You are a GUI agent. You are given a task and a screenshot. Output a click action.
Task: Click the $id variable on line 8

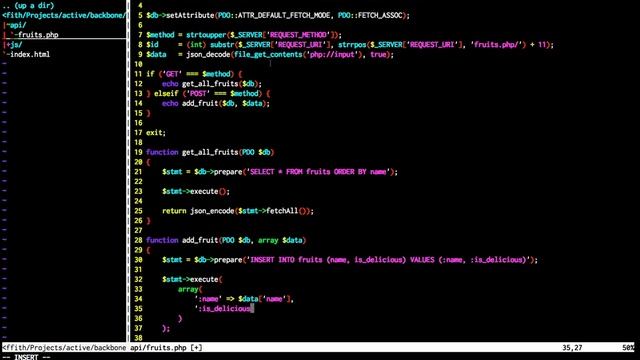tap(152, 44)
